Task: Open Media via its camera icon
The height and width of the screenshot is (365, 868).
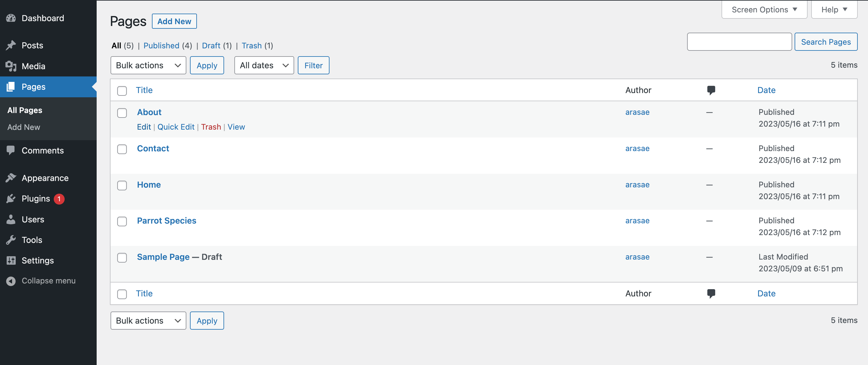Action: [11, 66]
